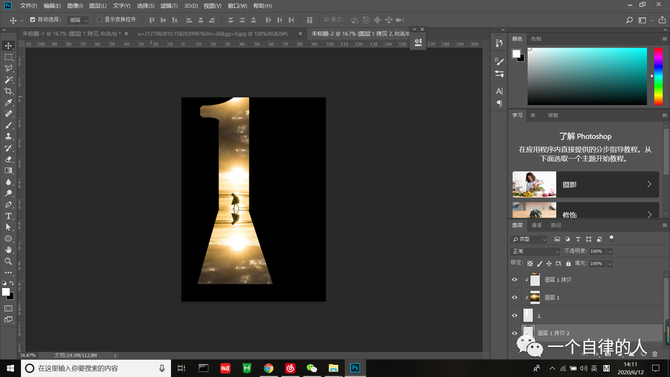
Task: Select the Path Selection tool
Action: pos(8,227)
